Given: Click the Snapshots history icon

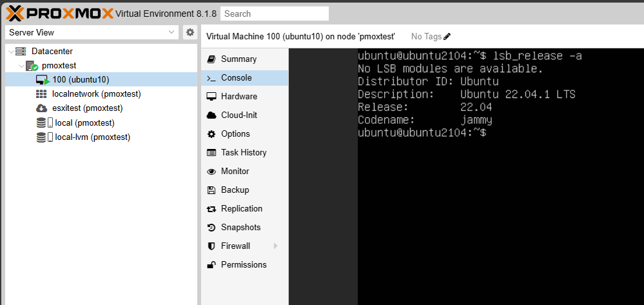Looking at the screenshot, I should coord(211,228).
